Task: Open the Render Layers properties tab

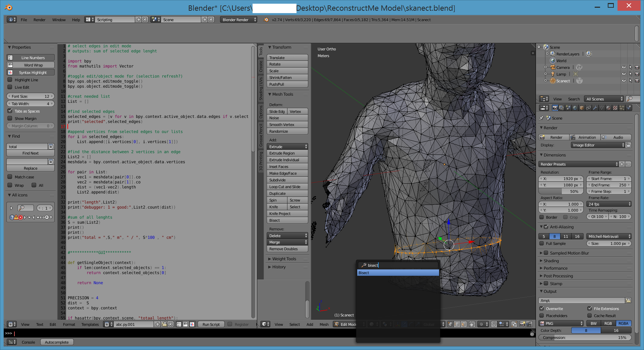Action: point(561,108)
